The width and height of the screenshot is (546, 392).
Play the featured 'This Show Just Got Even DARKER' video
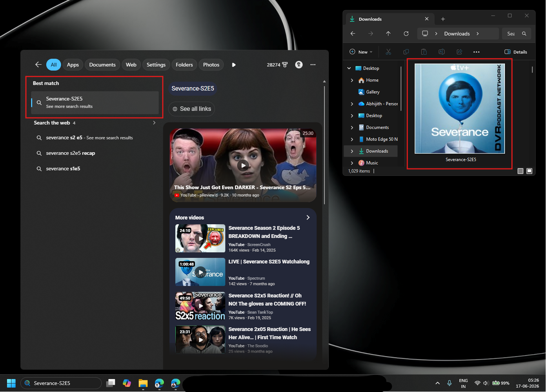tap(243, 165)
